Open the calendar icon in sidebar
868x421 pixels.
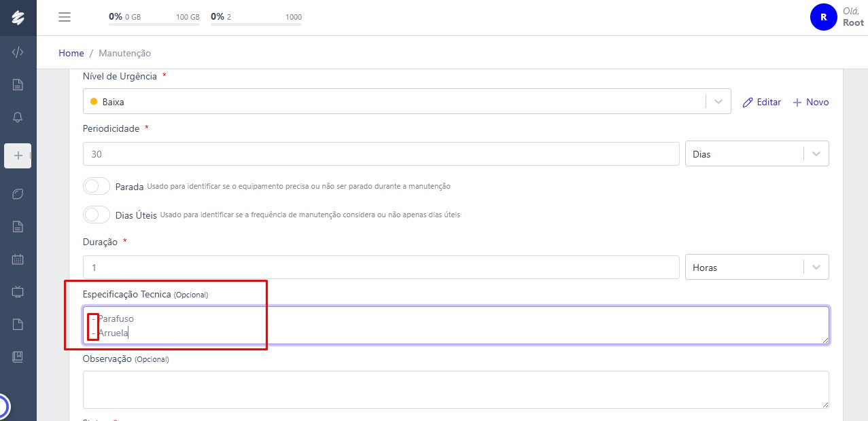coord(18,259)
